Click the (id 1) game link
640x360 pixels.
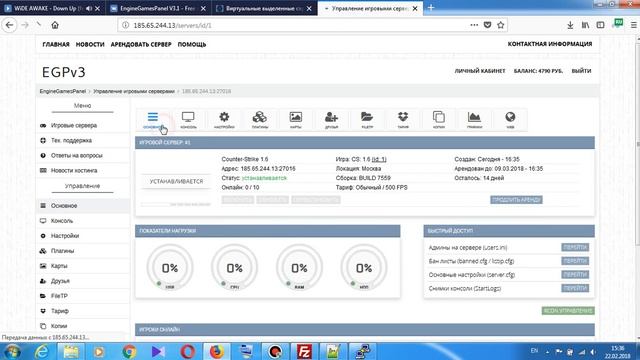[379, 159]
